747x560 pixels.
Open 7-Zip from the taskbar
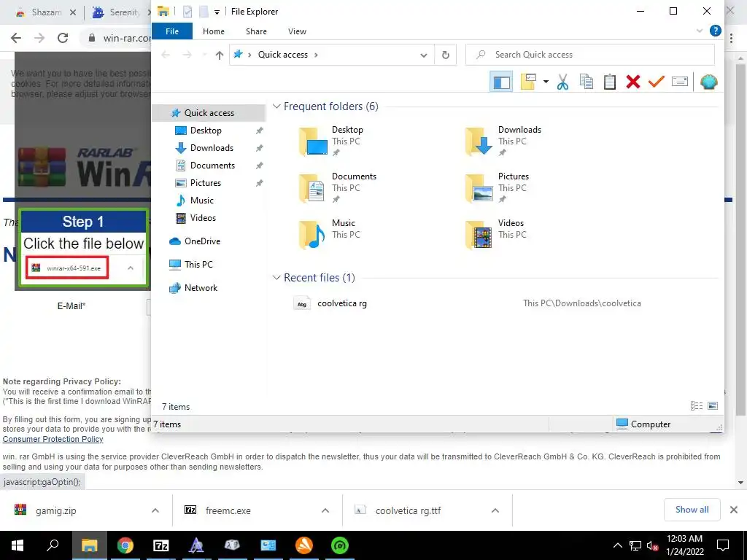click(x=161, y=545)
